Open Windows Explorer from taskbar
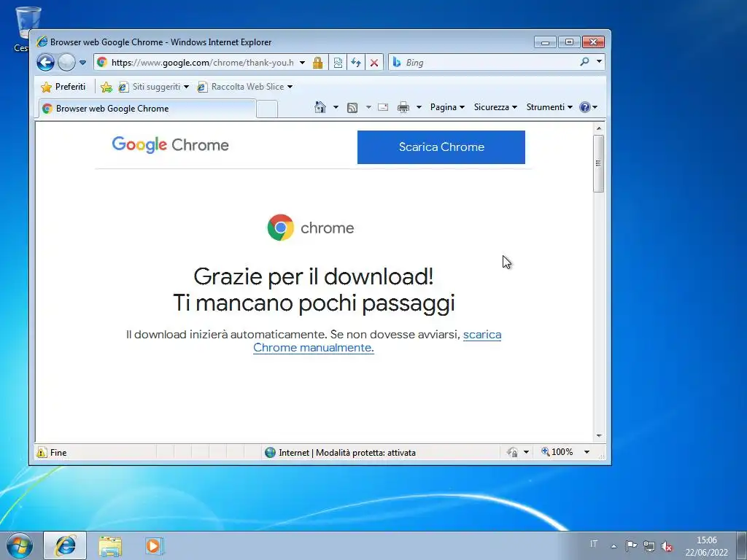The width and height of the screenshot is (747, 560). tap(110, 546)
